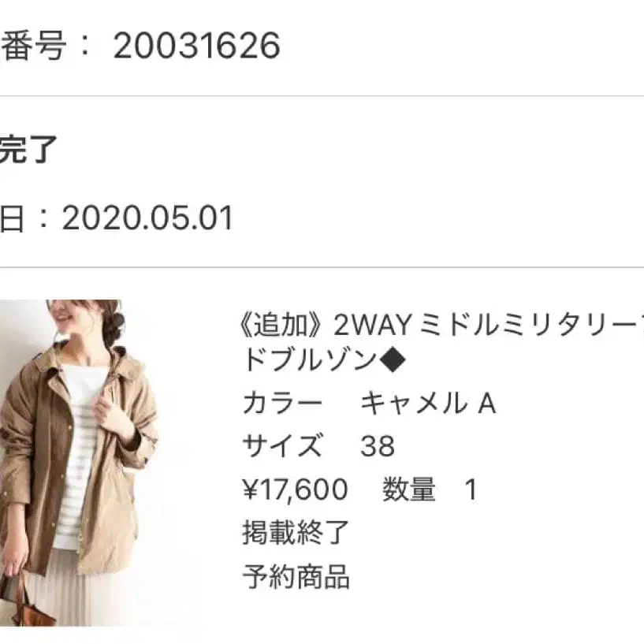Click the 数量 quantity label

pyautogui.click(x=408, y=490)
